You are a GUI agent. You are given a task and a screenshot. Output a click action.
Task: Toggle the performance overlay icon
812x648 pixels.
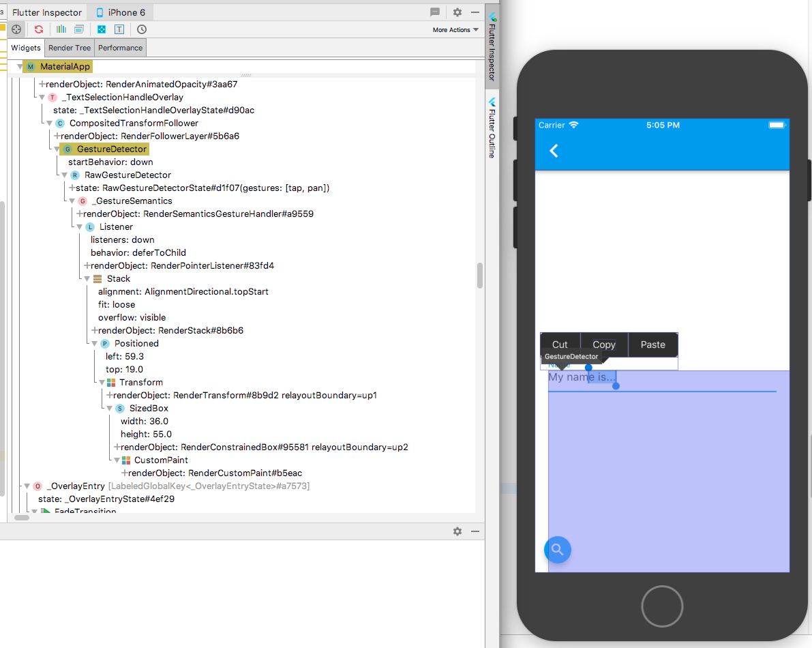tap(61, 29)
